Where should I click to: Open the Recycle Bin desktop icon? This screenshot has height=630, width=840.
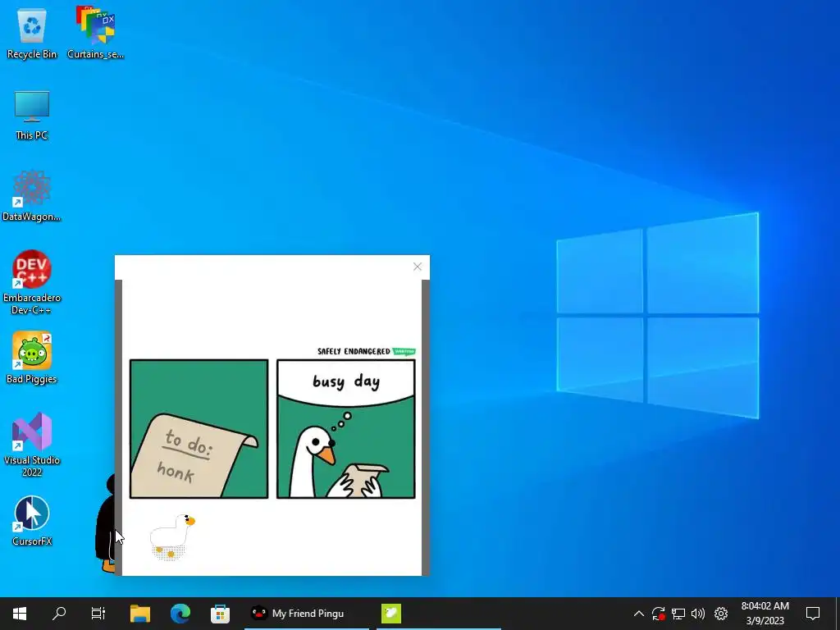click(32, 34)
